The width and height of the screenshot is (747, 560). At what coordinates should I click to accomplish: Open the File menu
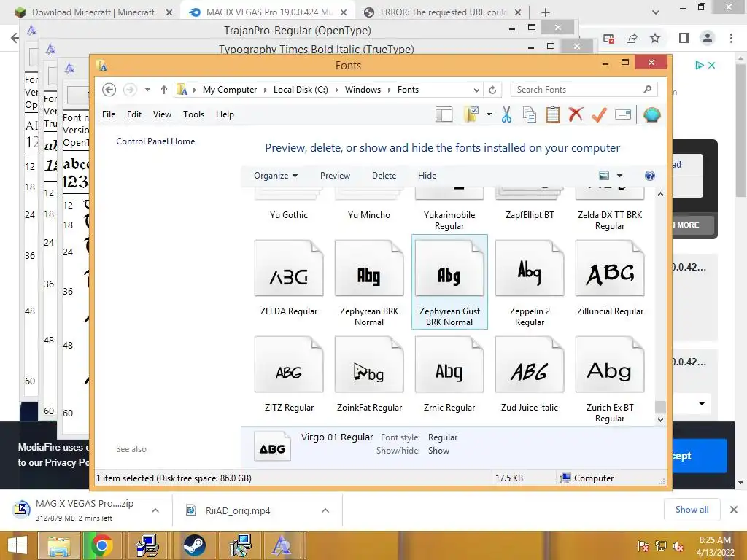[109, 114]
